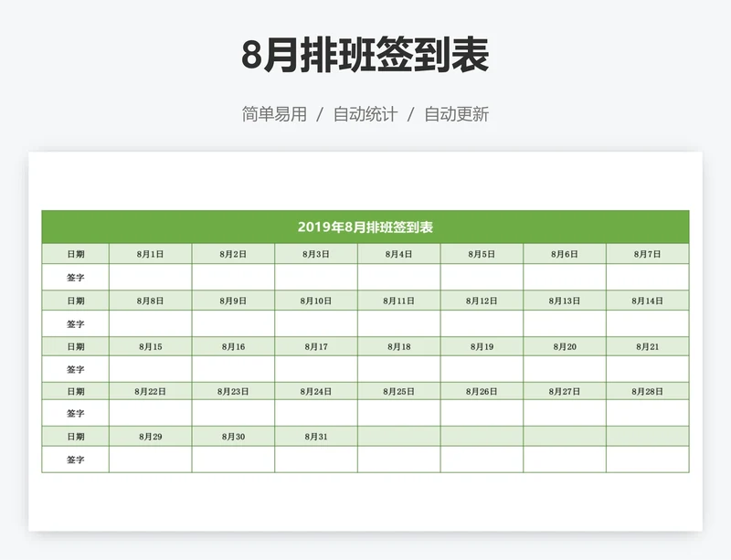Select the 8月17 date cell
The width and height of the screenshot is (731, 560).
coord(316,346)
